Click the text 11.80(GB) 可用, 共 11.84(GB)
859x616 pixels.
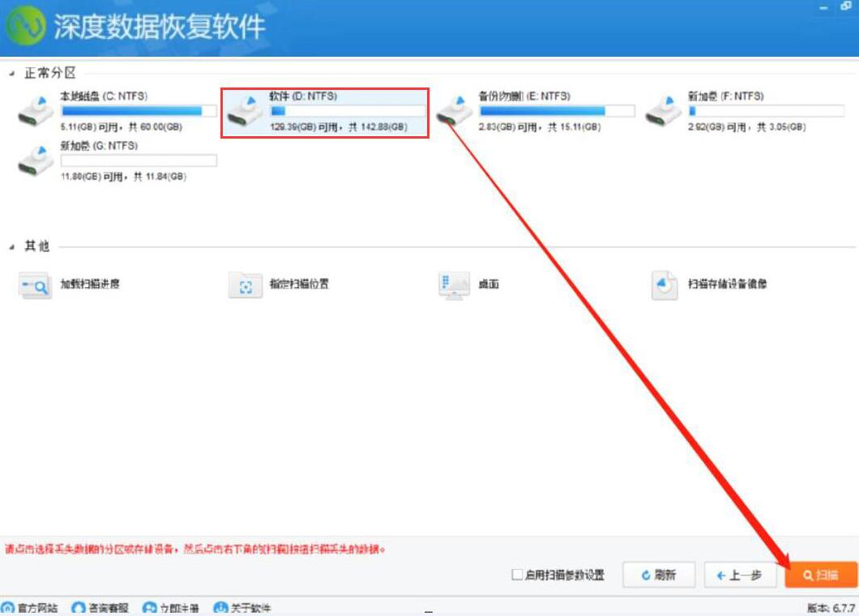(x=123, y=177)
